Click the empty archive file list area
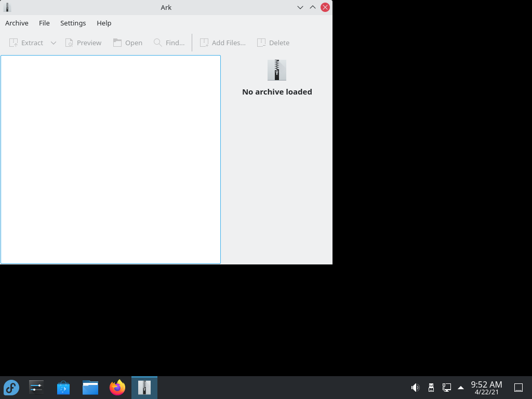The width and height of the screenshot is (532, 399). pyautogui.click(x=111, y=159)
